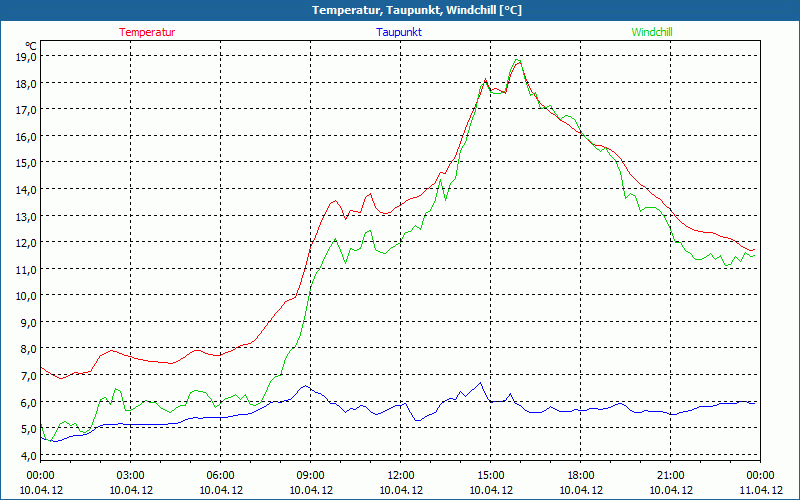
Task: Click the blue dew point peak near 09:00
Action: [305, 386]
